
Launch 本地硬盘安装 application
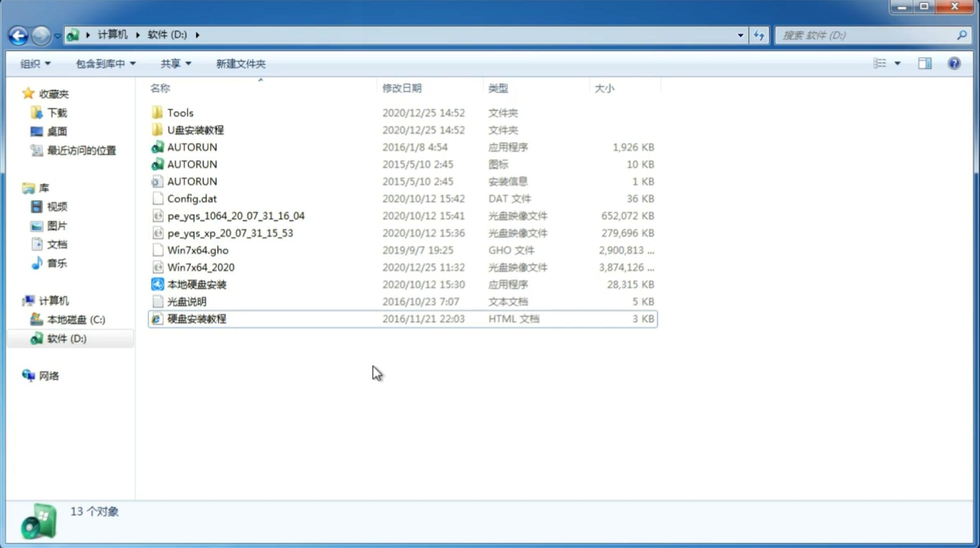[196, 284]
